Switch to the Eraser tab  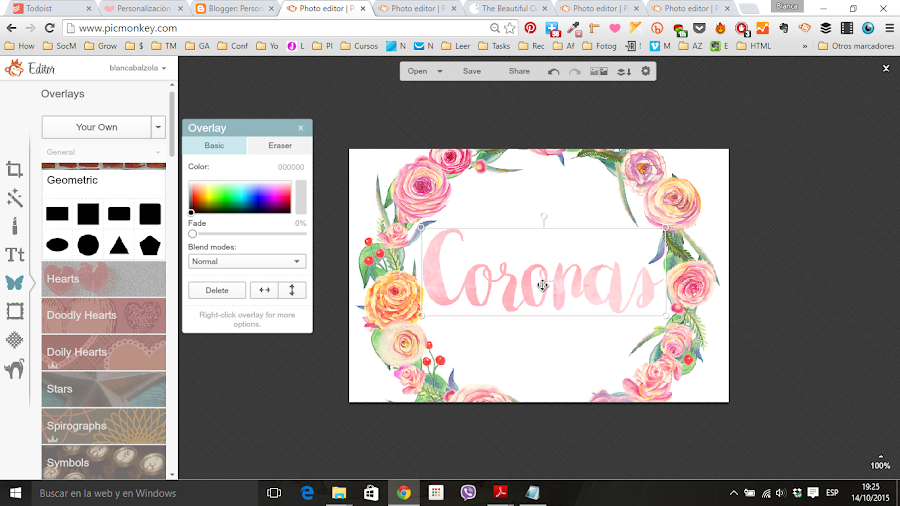[280, 145]
